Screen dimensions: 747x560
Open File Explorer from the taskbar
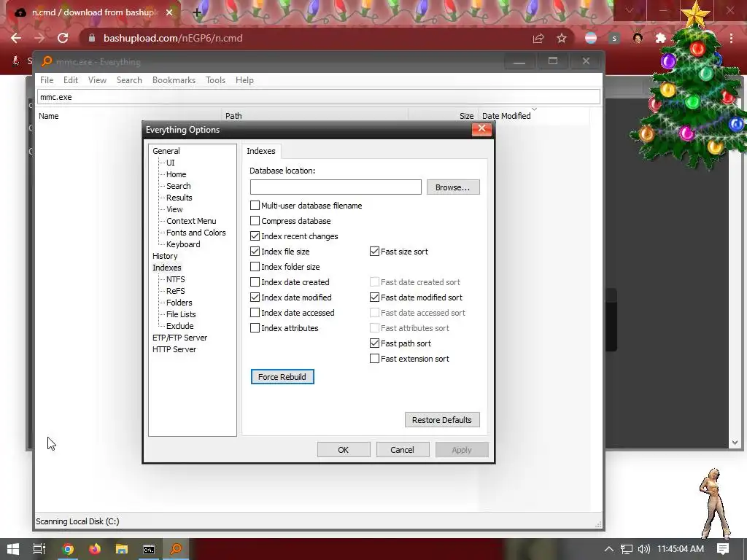click(x=122, y=549)
